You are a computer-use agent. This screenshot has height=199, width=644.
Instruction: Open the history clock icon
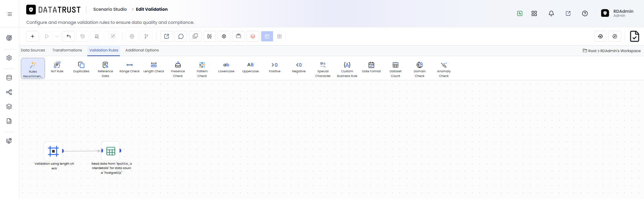[83, 36]
